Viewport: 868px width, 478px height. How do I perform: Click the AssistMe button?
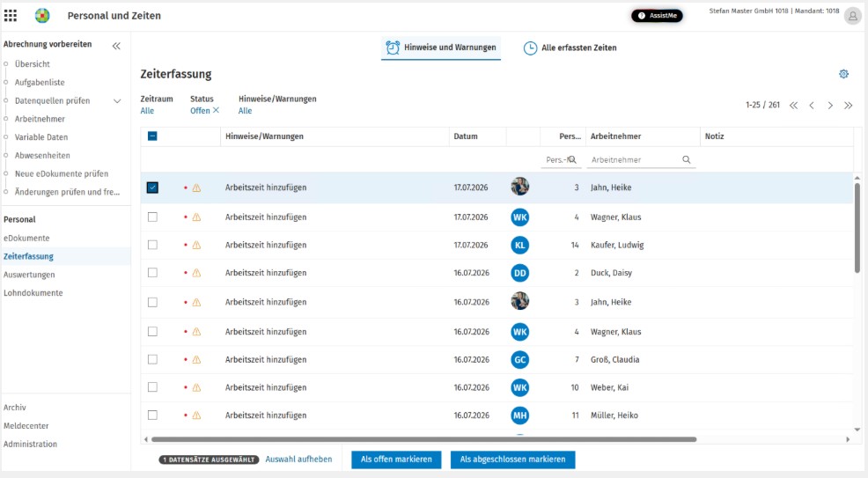[657, 16]
